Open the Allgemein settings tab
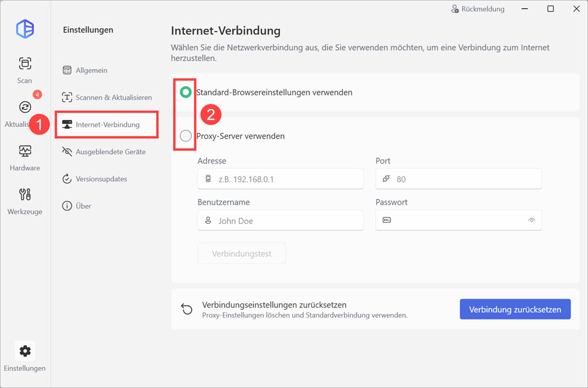Image resolution: width=588 pixels, height=388 pixels. tap(91, 71)
